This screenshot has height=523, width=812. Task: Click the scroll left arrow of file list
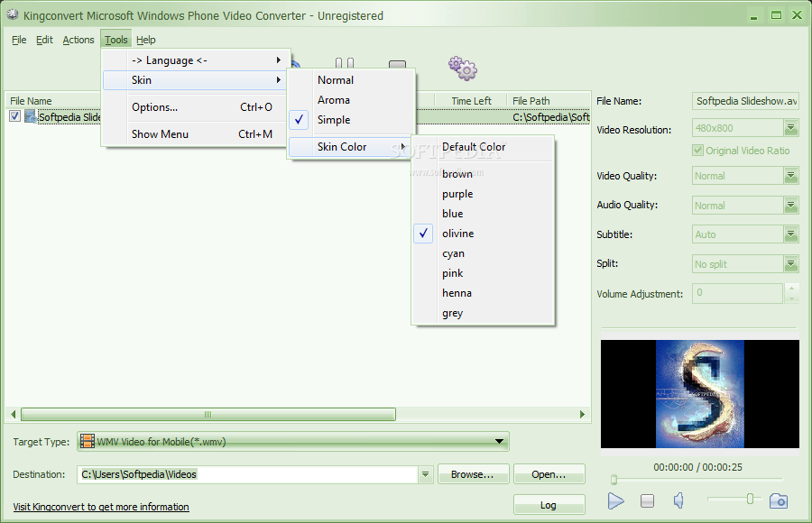[x=13, y=414]
